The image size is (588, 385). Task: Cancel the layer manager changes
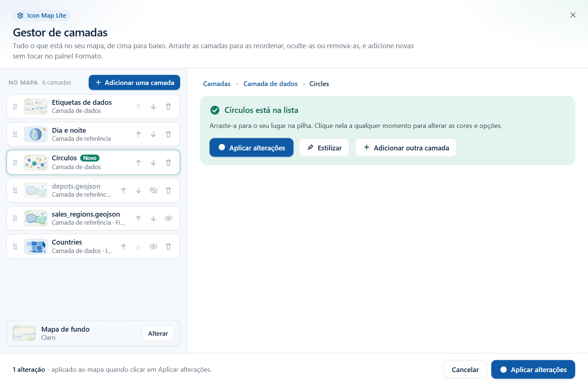point(465,370)
